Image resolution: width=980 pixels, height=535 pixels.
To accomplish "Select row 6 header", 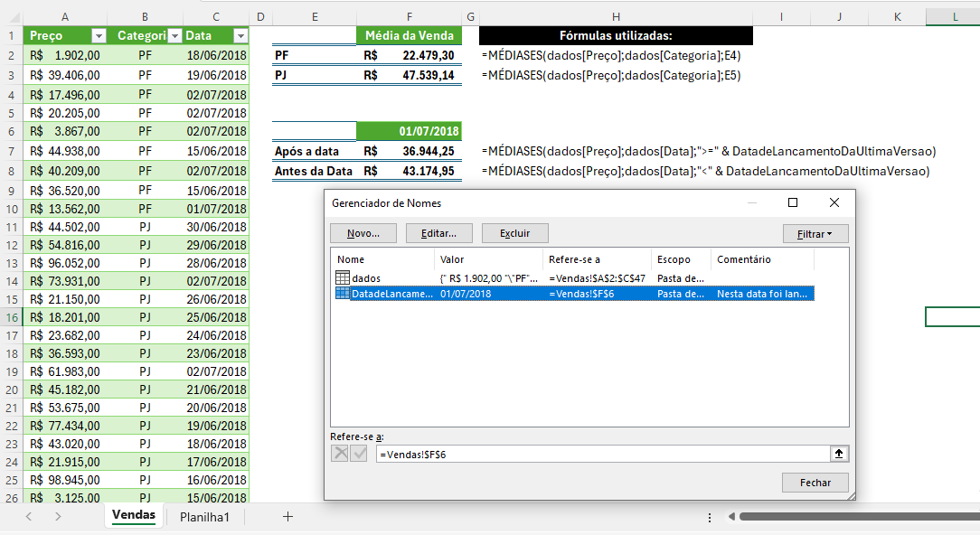I will pos(12,131).
